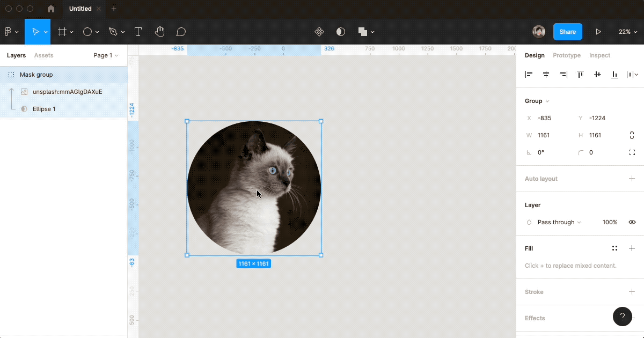This screenshot has height=338, width=644.
Task: Toggle constrain proportions lock
Action: click(x=632, y=135)
